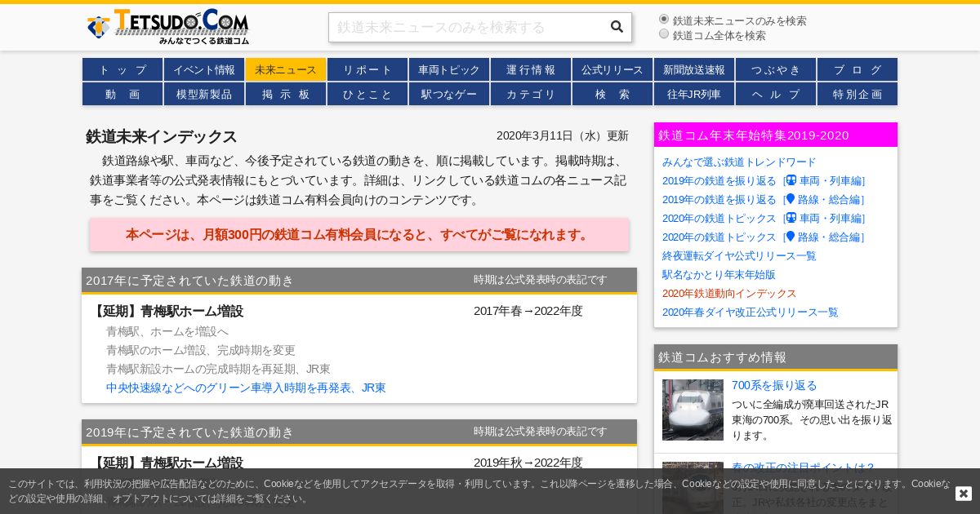Open the 公式リリース menu item
The width and height of the screenshot is (980, 514).
[612, 69]
